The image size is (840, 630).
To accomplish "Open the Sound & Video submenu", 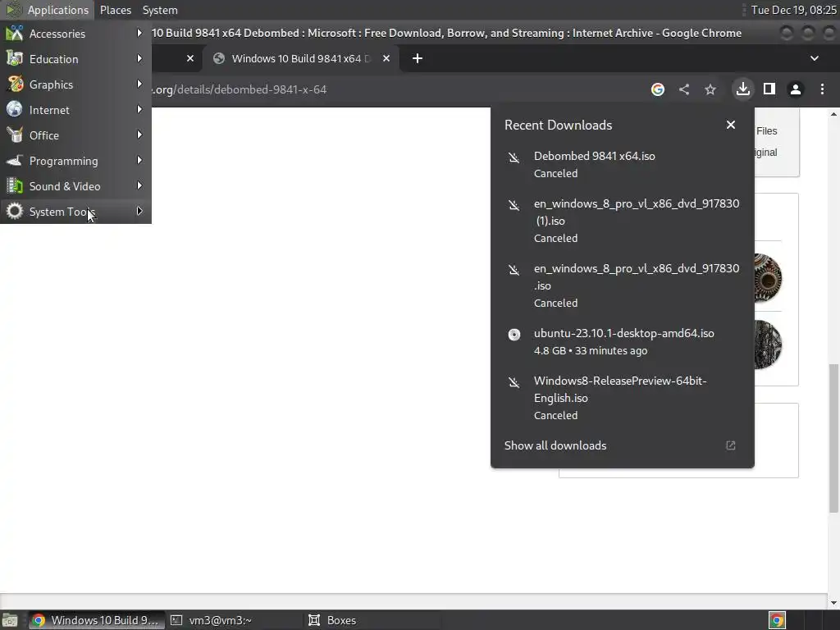I will pos(75,186).
